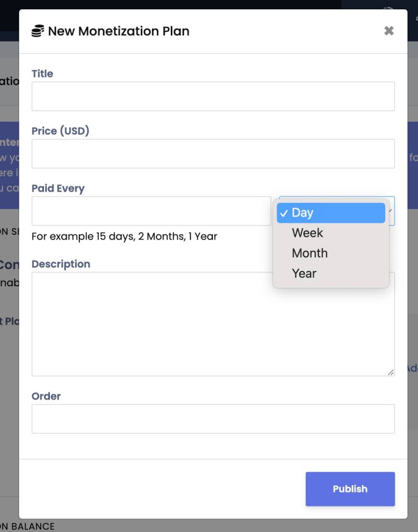Focus the Order input field
Screen dimensions: 418x532
click(x=213, y=419)
